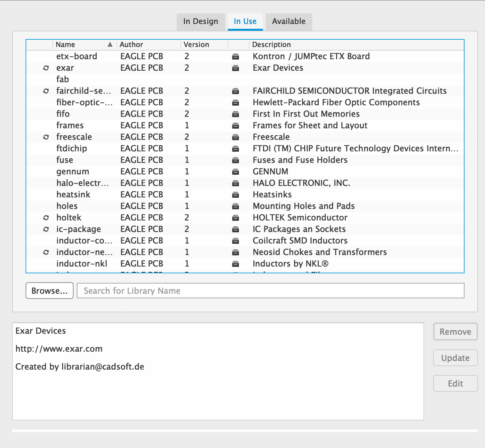Select the fifo library name

pos(63,114)
